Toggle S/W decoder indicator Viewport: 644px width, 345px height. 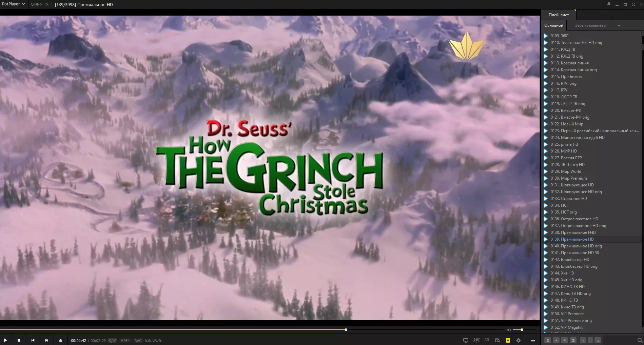[112, 341]
